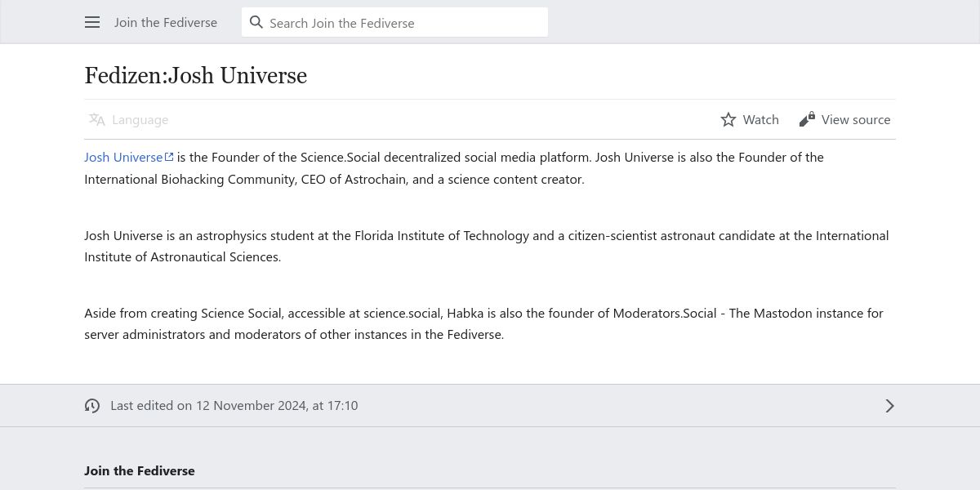Open the Language selector text
This screenshot has width=980, height=490.
point(140,120)
